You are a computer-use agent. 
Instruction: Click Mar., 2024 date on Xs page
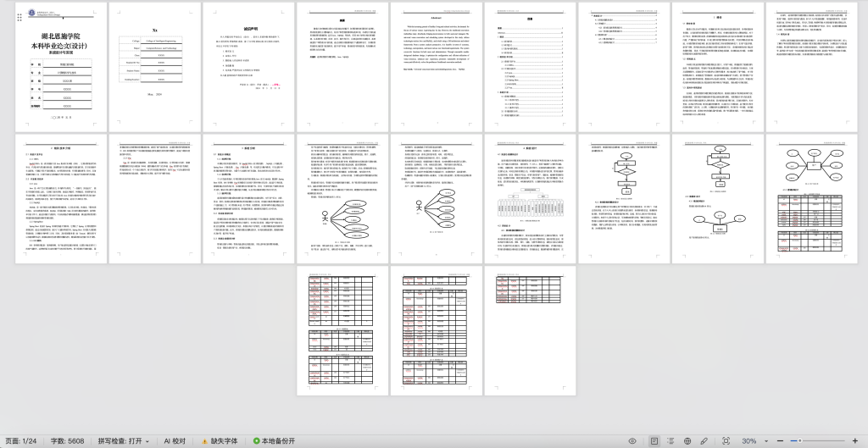pos(155,94)
